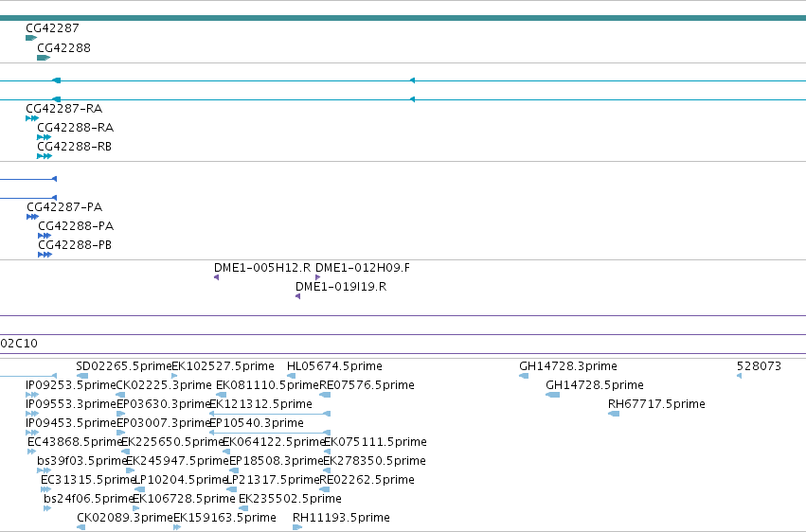Click LP21317.5prime EST label
Viewport: 806px width, 532px height.
tap(273, 480)
